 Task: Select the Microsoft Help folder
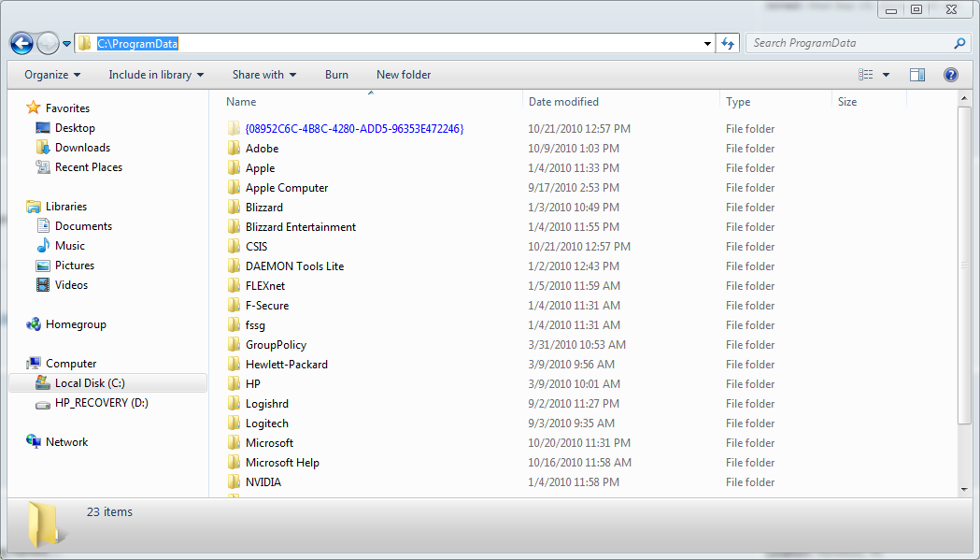coord(282,463)
